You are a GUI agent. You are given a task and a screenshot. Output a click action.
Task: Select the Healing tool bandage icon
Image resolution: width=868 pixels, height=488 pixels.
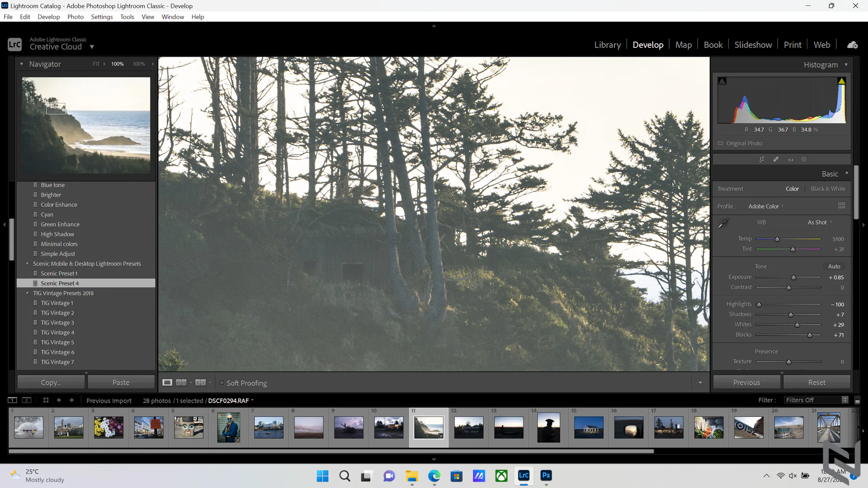776,159
